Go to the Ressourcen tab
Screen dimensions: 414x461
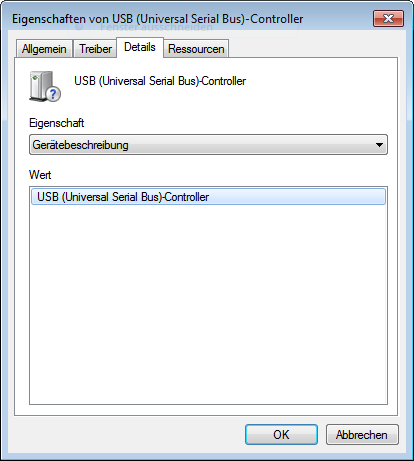click(x=196, y=49)
